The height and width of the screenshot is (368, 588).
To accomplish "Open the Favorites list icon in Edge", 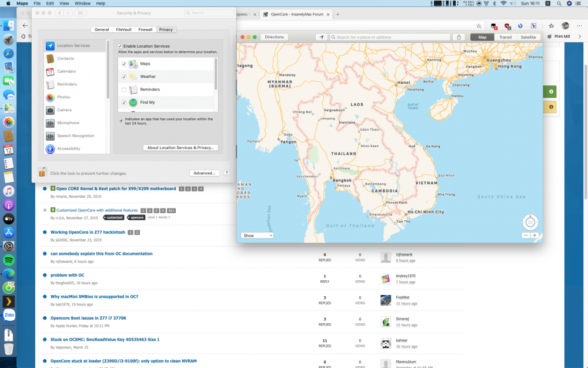I will coord(552,26).
